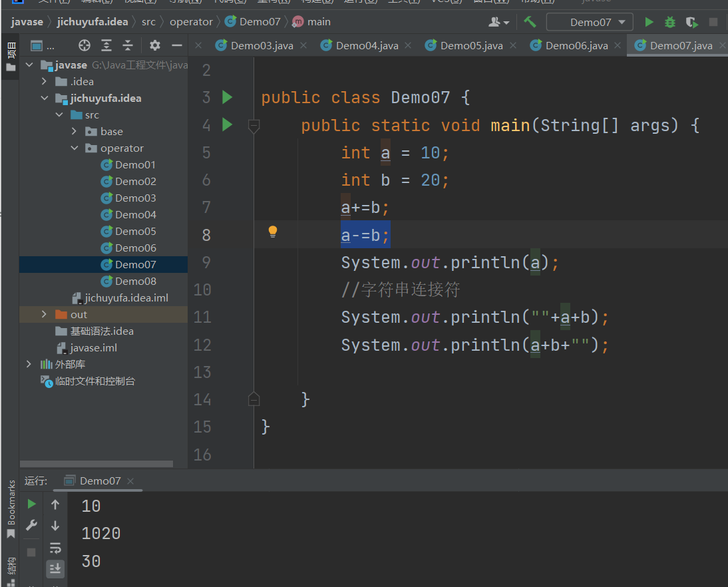Rerun Demo07 from the run panel
This screenshot has width=728, height=587.
[x=31, y=504]
